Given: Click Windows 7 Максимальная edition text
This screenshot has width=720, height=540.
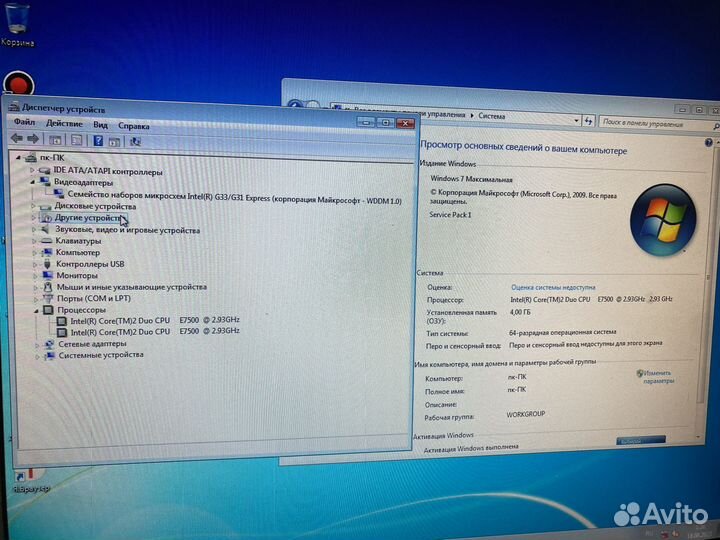Looking at the screenshot, I should [471, 179].
